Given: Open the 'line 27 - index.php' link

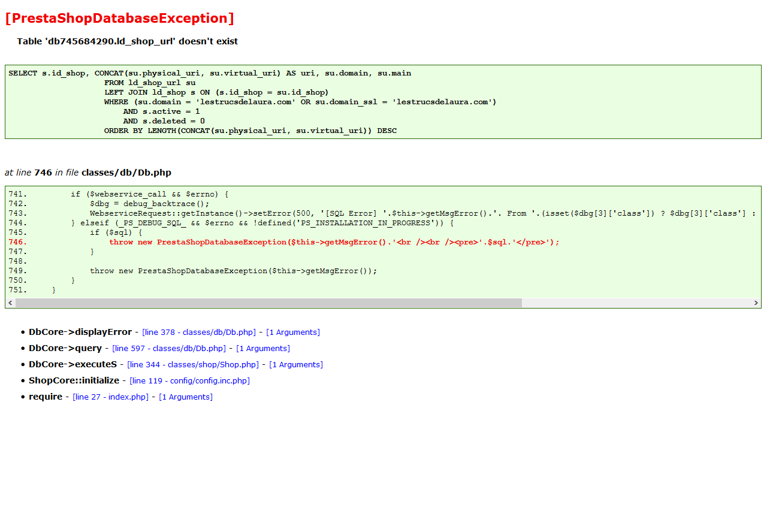Looking at the screenshot, I should point(110,397).
